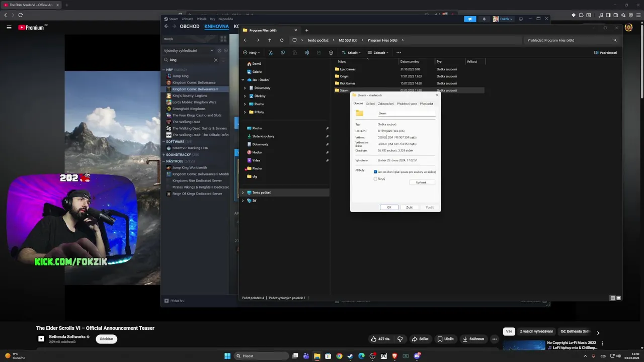
Task: Collapse the Jan - Osobní tree node
Action: pyautogui.click(x=243, y=80)
